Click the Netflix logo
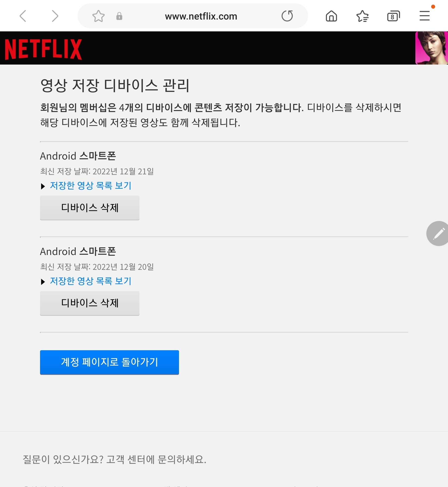 (43, 49)
